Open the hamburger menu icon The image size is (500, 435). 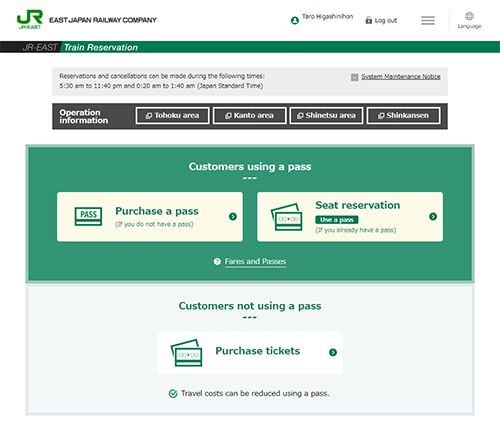click(428, 21)
